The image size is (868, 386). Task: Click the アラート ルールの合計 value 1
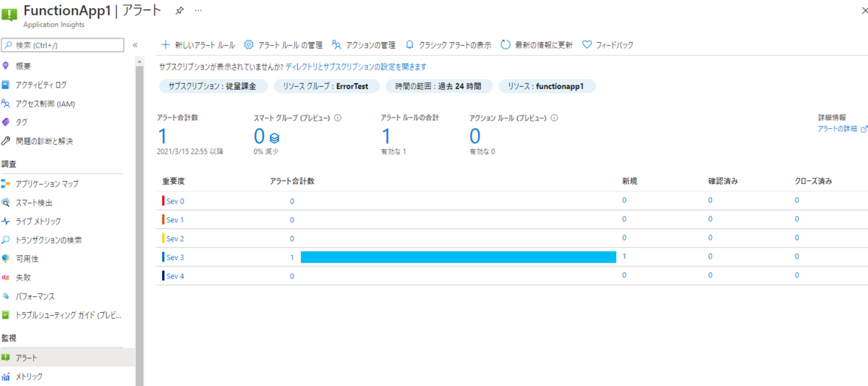[386, 136]
